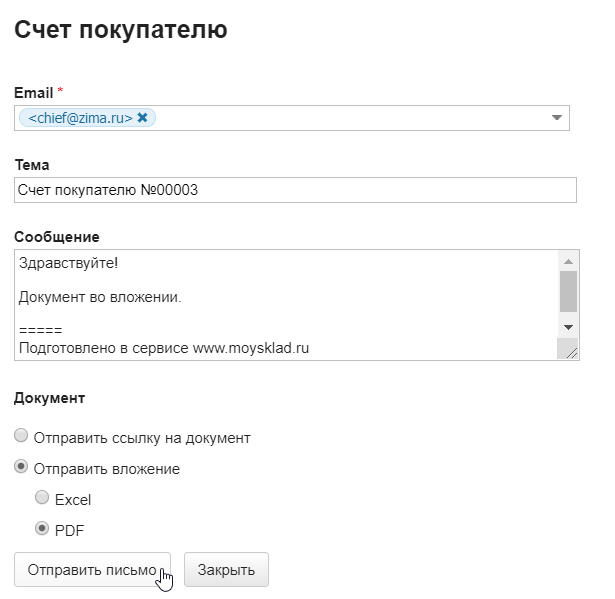Click the empty area of the Email field

point(350,118)
